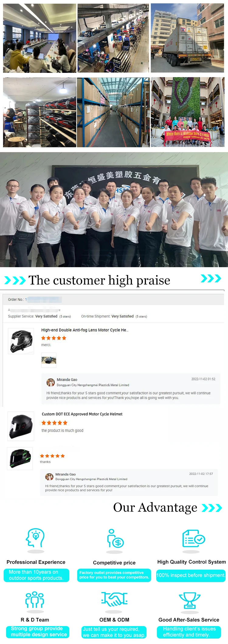Click Miranda Gao's avatar in first reply
The width and height of the screenshot is (228, 644).
(50, 382)
